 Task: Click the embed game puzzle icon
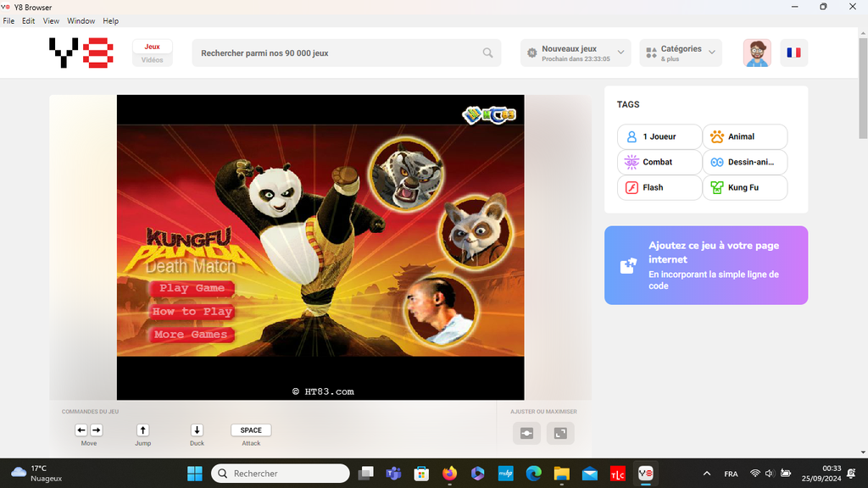(628, 265)
